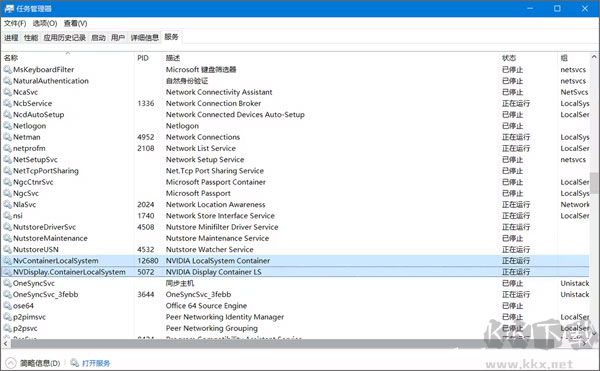This screenshot has width=600, height=371.
Task: Select the 服务 tab
Action: 171,37
